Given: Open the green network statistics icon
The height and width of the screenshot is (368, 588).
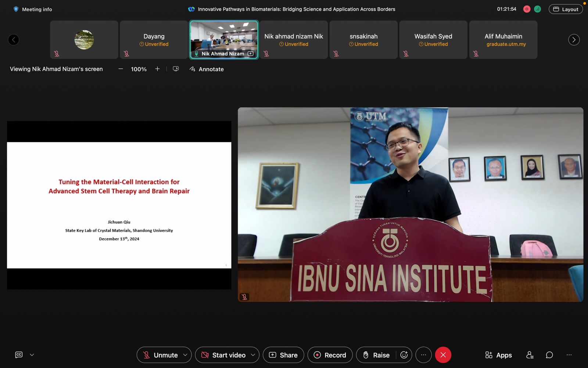Looking at the screenshot, I should coord(537,9).
